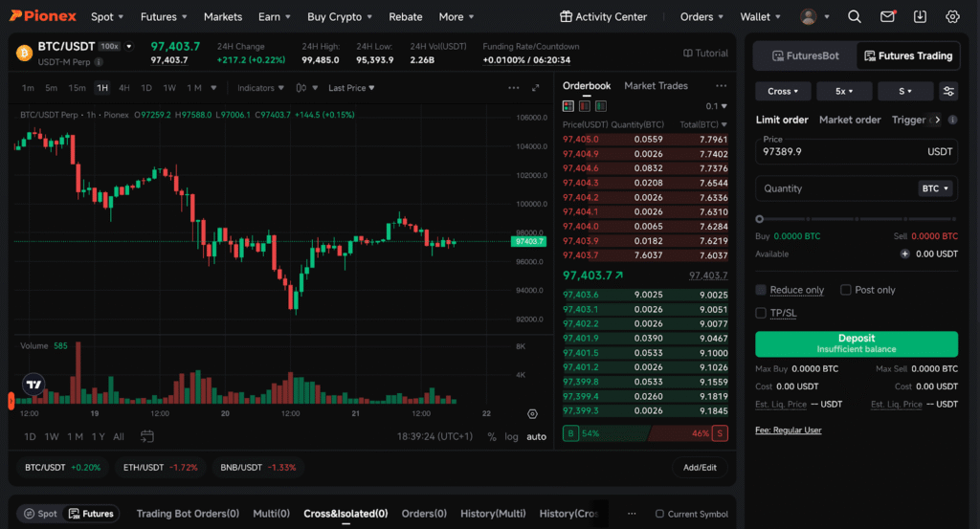
Task: Open the 0.1 orderbook precision dropdown
Action: 716,106
